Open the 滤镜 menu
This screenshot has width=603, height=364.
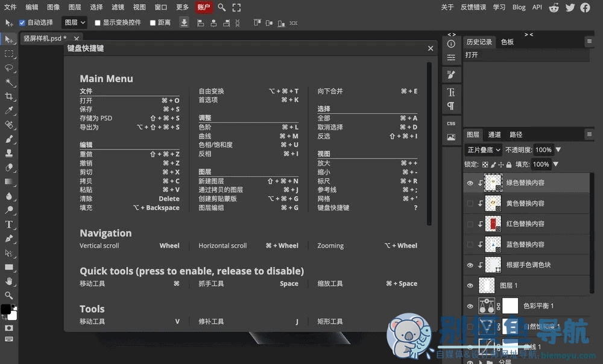pos(118,7)
